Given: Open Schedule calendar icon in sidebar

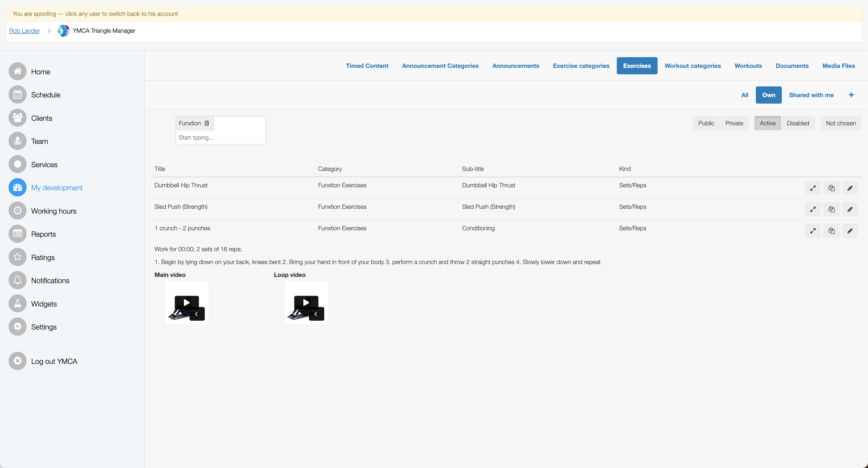Looking at the screenshot, I should tap(17, 95).
